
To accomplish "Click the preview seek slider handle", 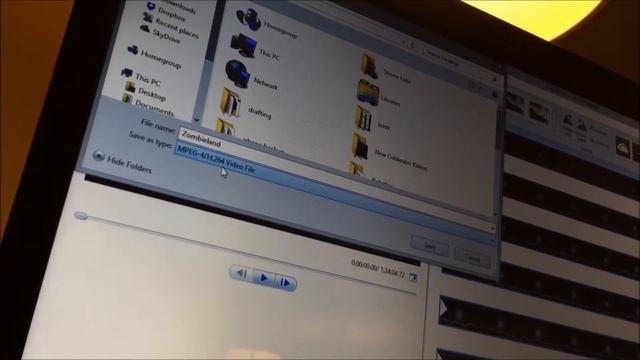I will click(81, 215).
